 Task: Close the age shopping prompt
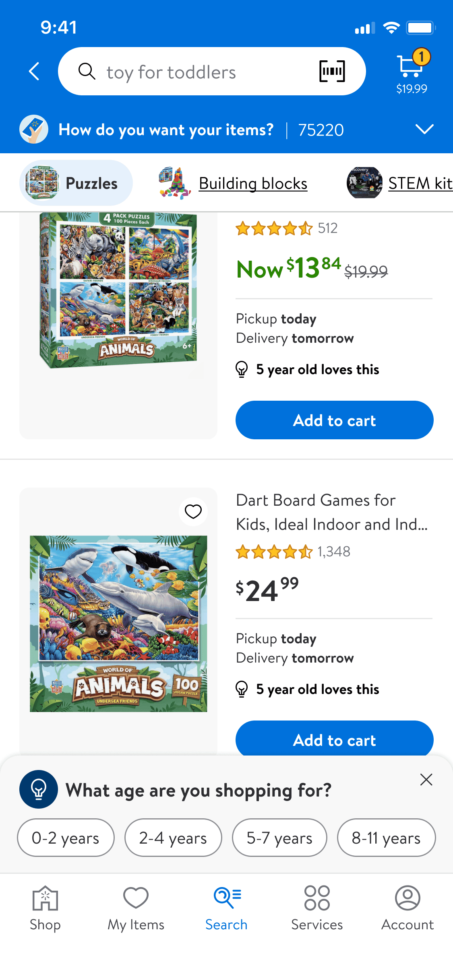[x=426, y=780]
